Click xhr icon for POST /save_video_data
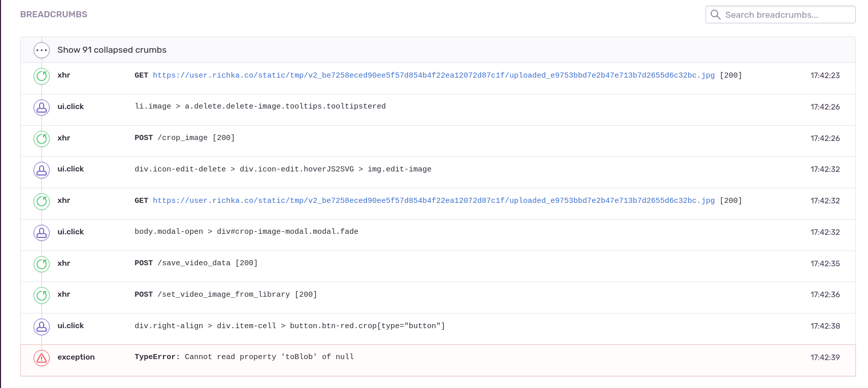 [42, 264]
